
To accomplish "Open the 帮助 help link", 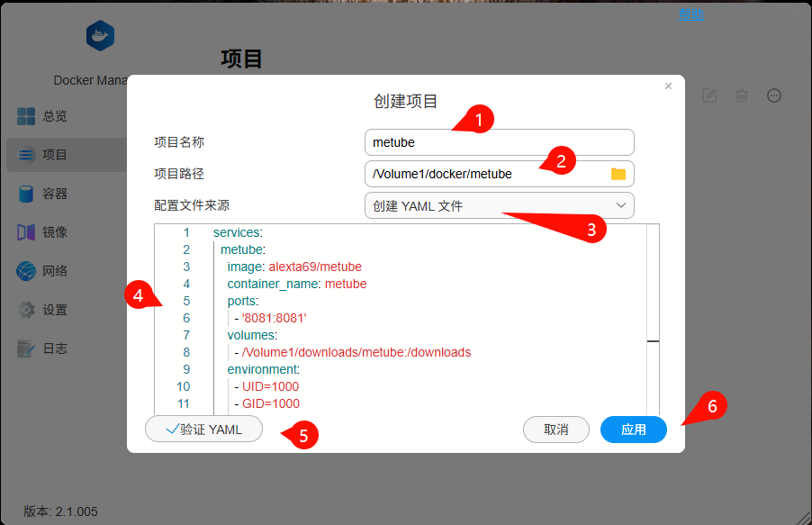I will pos(691,14).
